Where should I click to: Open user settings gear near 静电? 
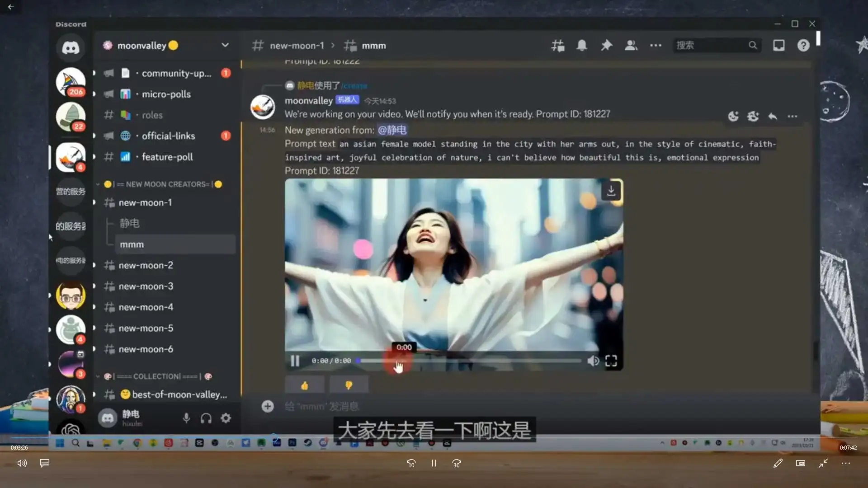tap(225, 418)
